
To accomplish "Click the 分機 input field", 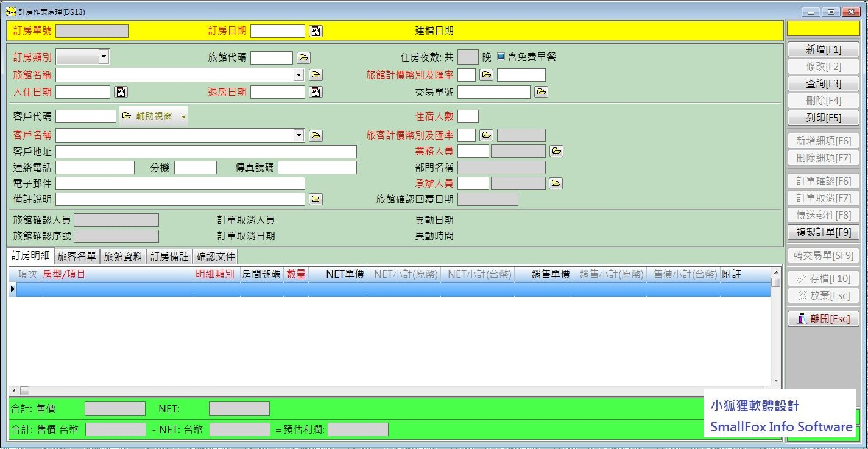I will (x=196, y=168).
